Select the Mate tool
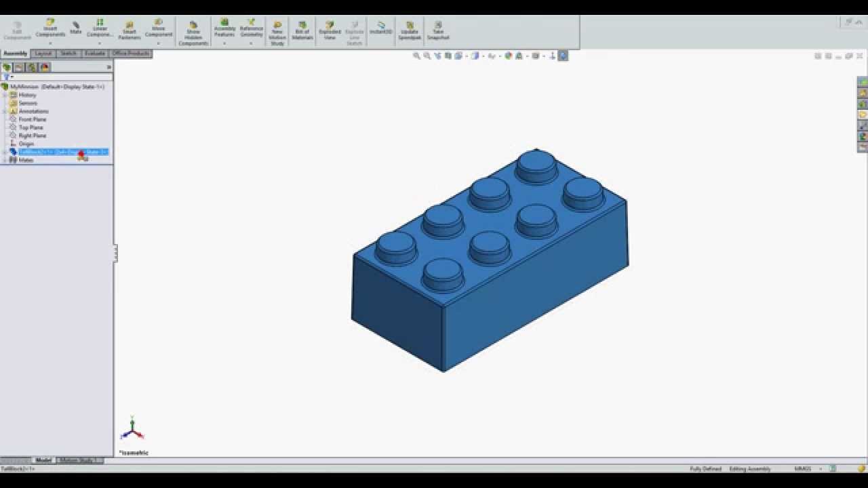The width and height of the screenshot is (868, 488). [x=76, y=28]
